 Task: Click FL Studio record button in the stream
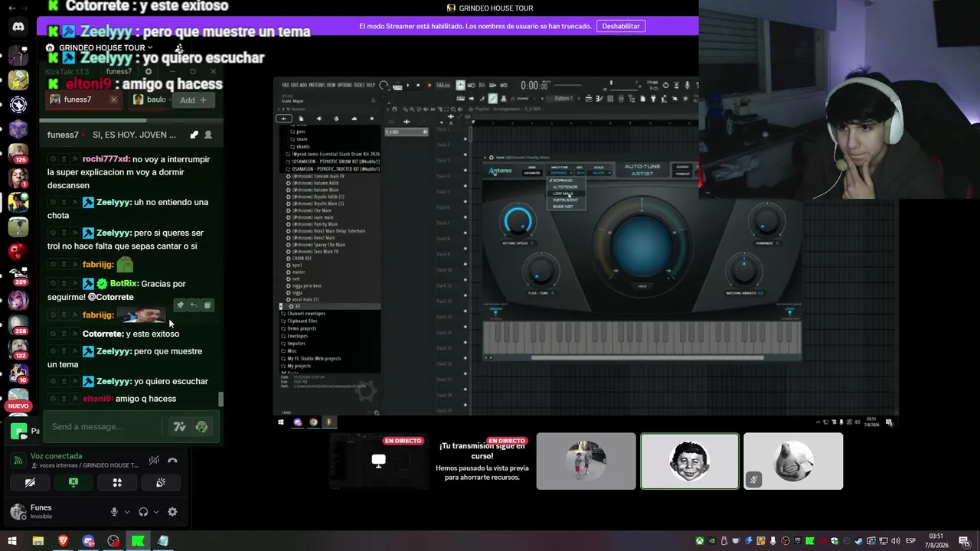click(x=429, y=85)
